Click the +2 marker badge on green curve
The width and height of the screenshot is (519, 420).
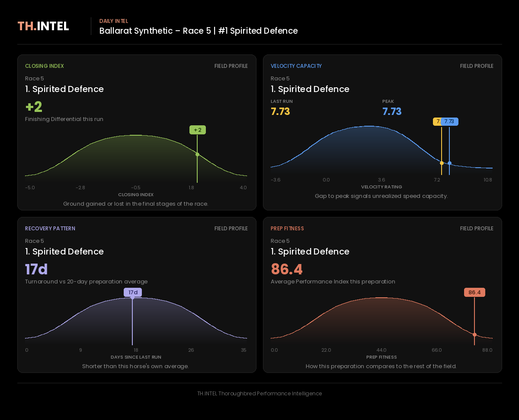point(198,130)
